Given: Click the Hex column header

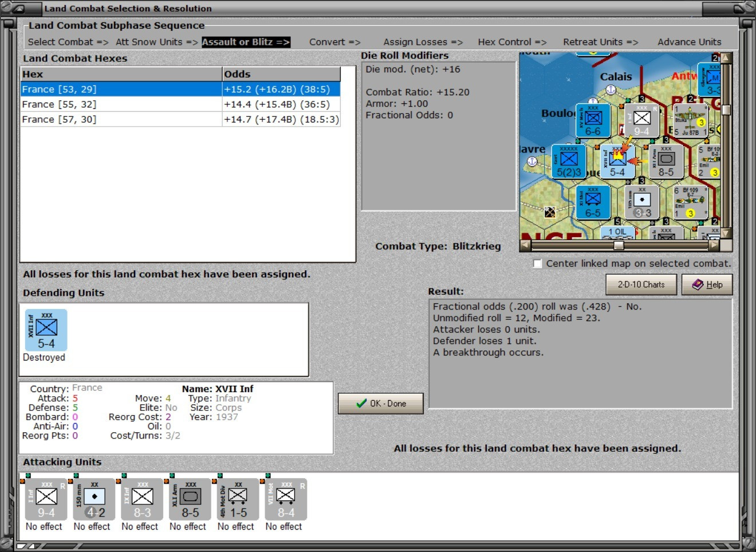Looking at the screenshot, I should tap(121, 74).
